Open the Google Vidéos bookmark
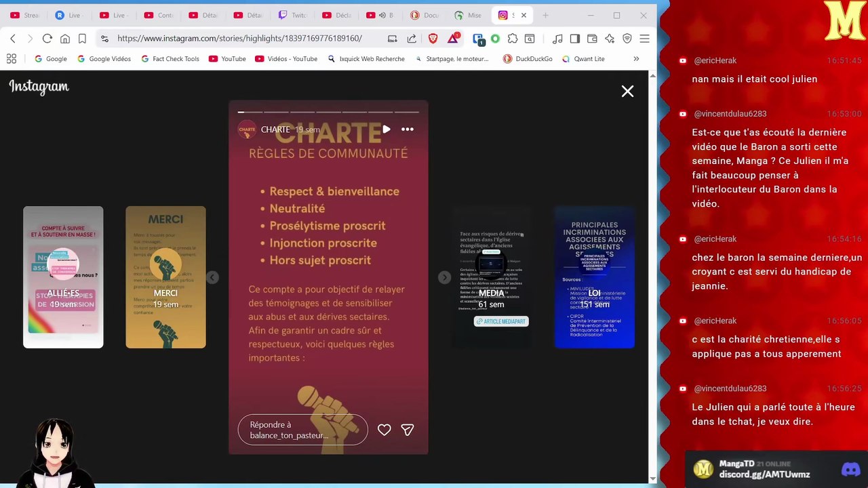This screenshot has width=868, height=488. [x=104, y=59]
